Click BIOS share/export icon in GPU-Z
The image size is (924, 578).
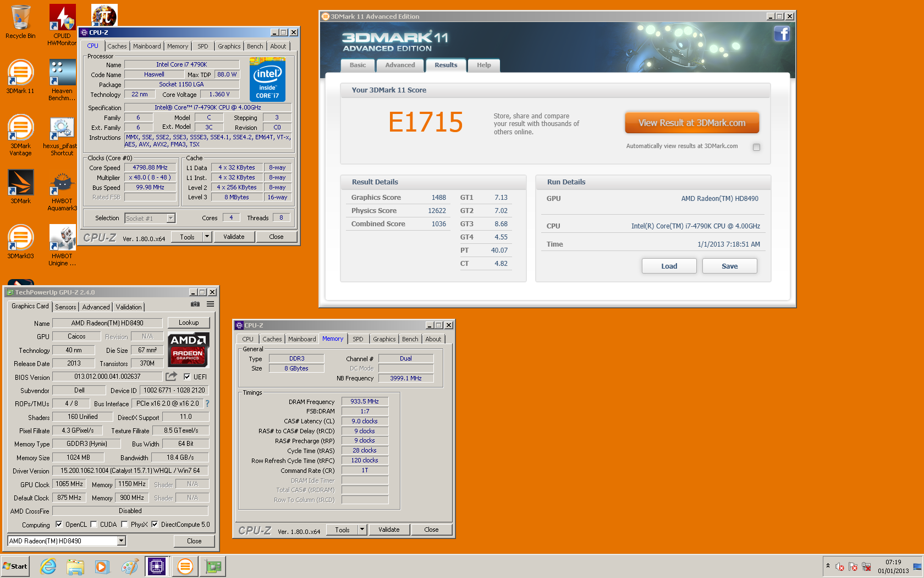(x=172, y=377)
